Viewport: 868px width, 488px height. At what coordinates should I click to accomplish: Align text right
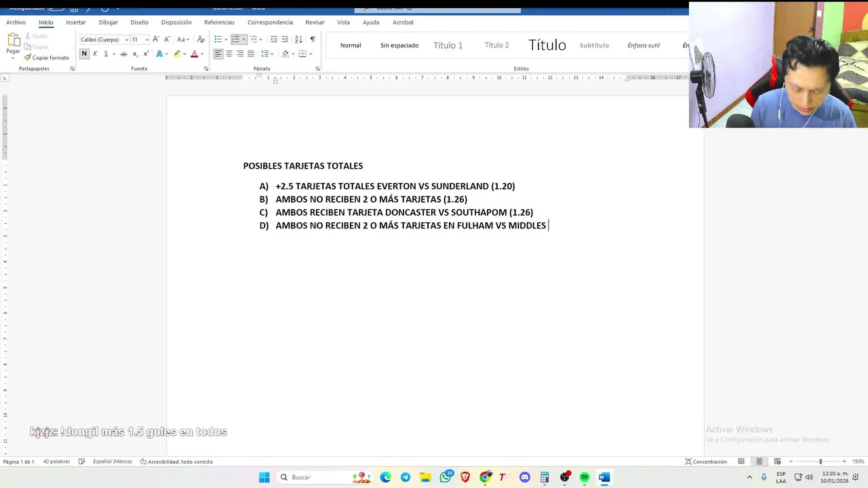click(240, 54)
